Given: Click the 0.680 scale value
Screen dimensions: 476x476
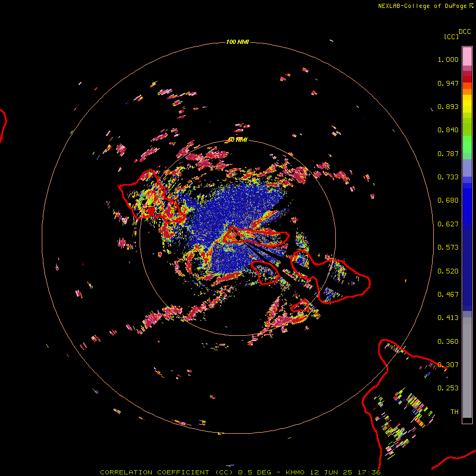Looking at the screenshot, I should [448, 200].
